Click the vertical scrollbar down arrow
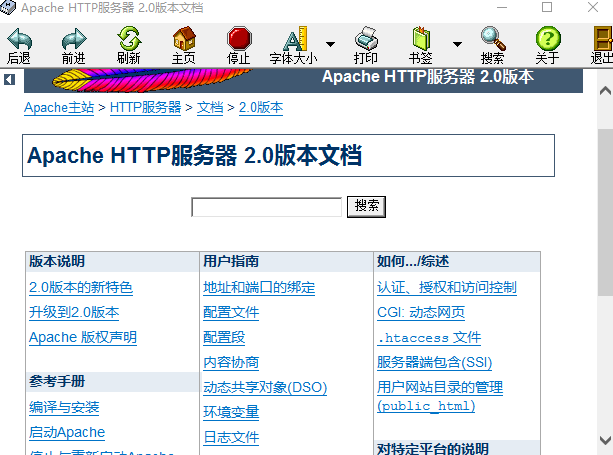 [605, 440]
